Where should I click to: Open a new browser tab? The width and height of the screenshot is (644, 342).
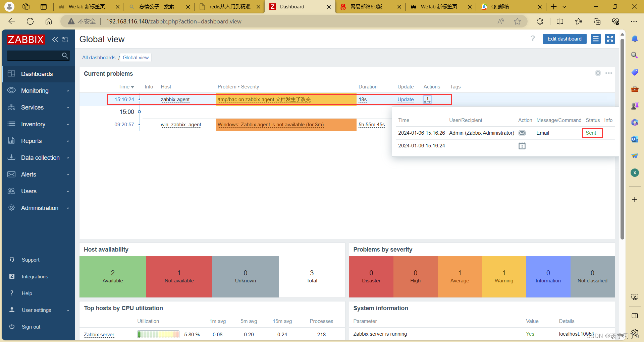(x=553, y=7)
